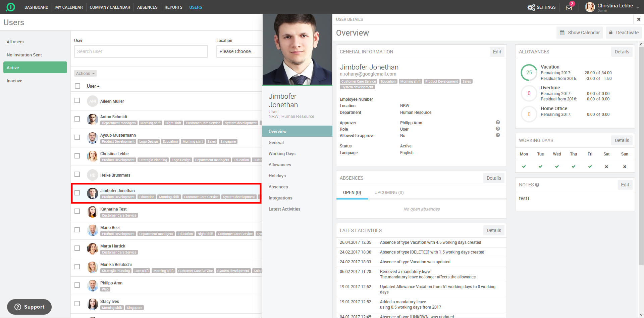Click the Support chat bubble button
Image resolution: width=644 pixels, height=318 pixels.
click(30, 307)
